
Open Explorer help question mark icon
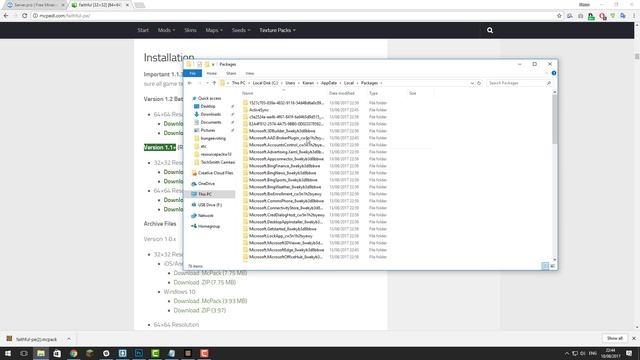pos(554,73)
